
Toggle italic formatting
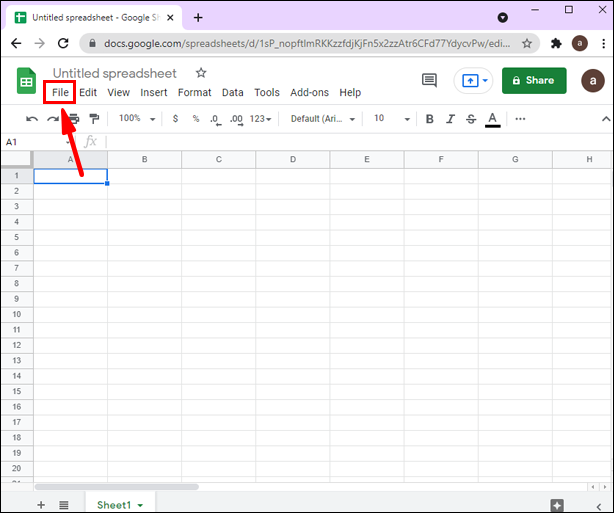tap(450, 119)
